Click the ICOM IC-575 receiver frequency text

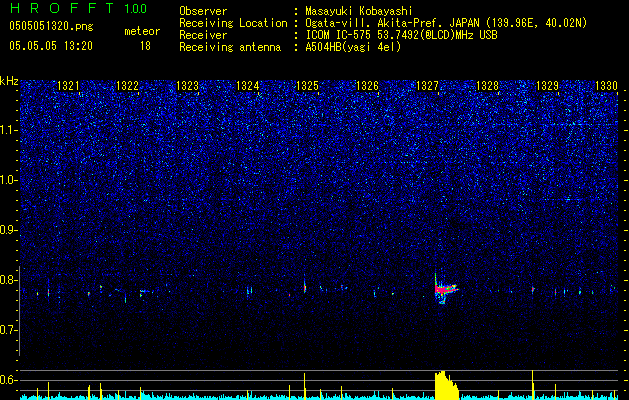tap(401, 35)
